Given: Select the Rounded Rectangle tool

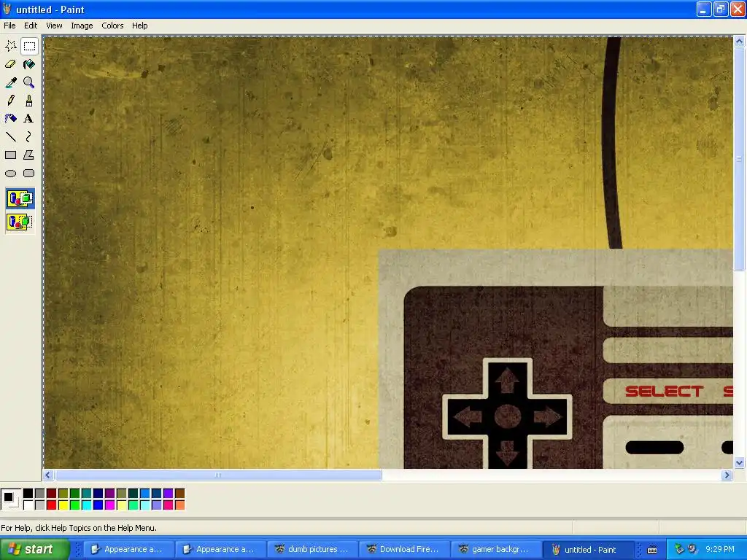Looking at the screenshot, I should tap(29, 174).
